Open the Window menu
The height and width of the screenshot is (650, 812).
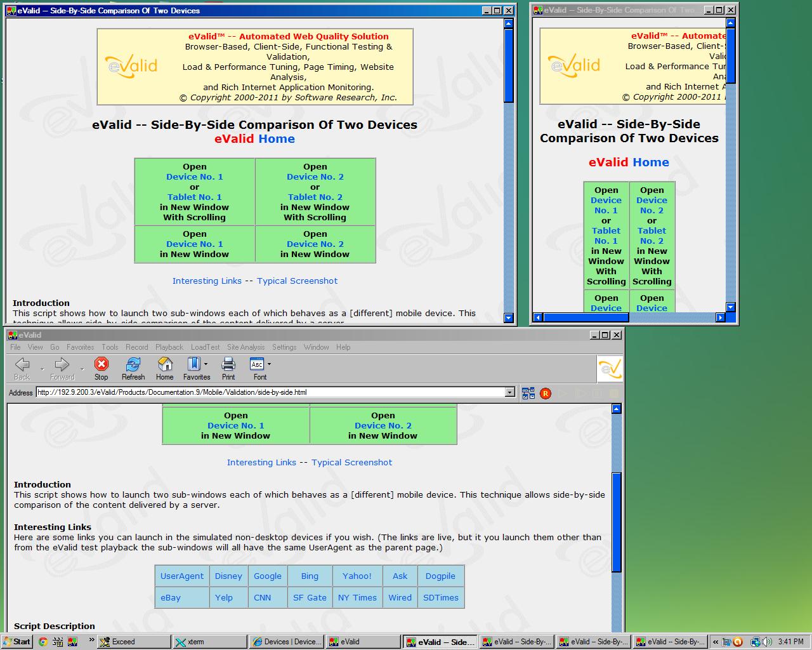click(316, 347)
